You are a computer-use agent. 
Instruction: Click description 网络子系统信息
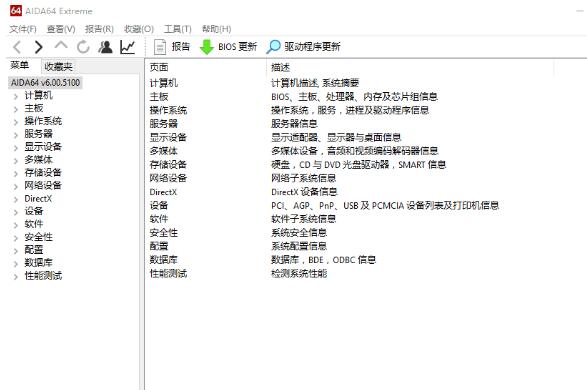coord(303,178)
